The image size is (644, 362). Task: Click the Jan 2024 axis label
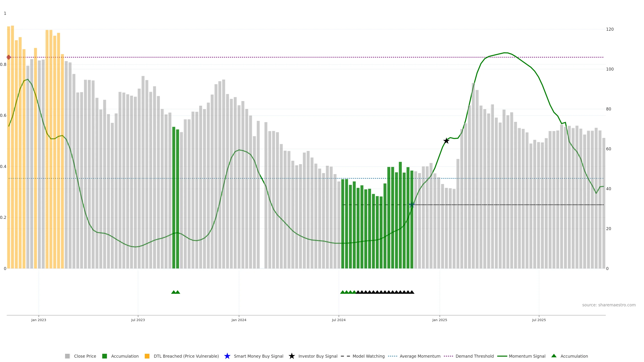point(239,320)
